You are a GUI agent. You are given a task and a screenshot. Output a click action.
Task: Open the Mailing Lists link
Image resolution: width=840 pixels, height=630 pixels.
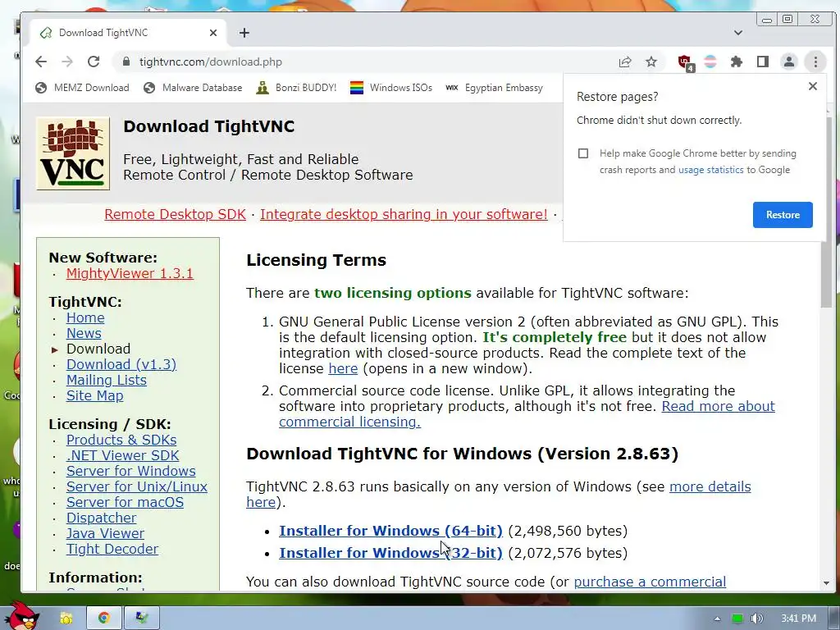pyautogui.click(x=107, y=380)
